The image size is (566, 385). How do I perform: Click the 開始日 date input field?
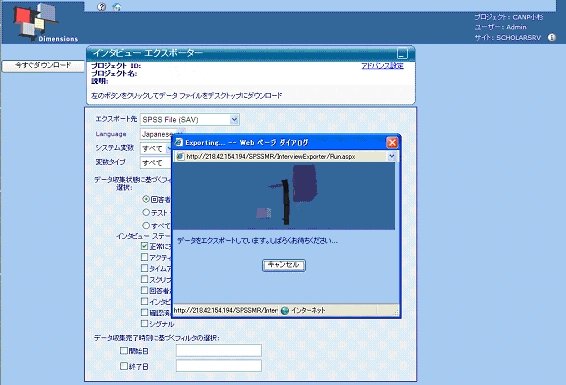click(219, 350)
